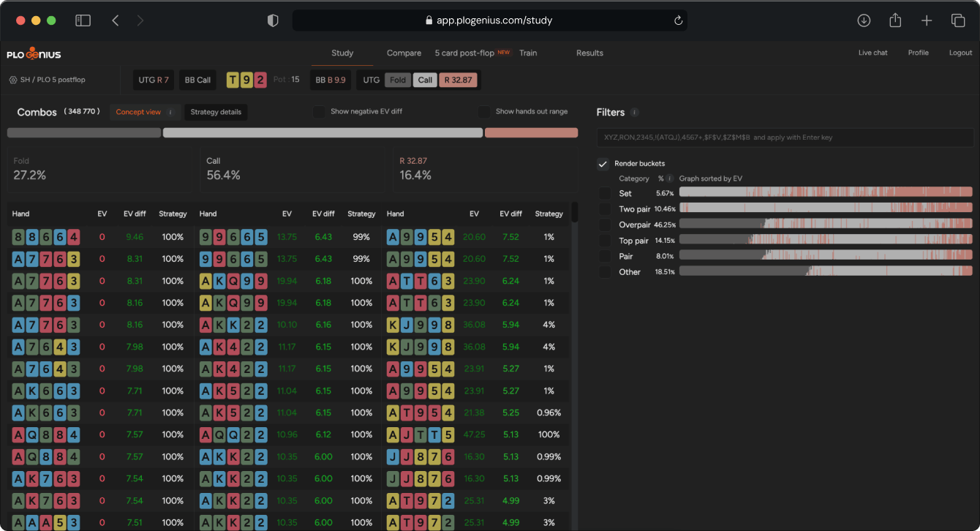Open the Results tab

pos(589,53)
